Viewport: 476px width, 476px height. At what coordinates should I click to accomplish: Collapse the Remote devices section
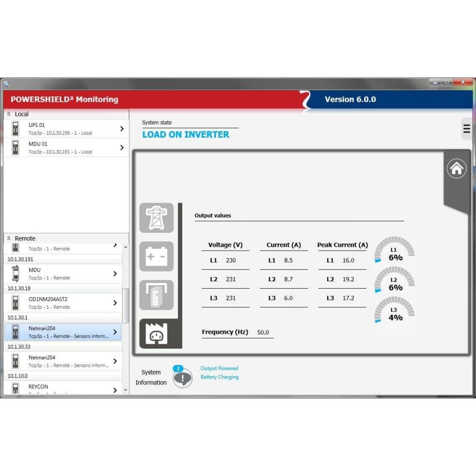tap(9, 238)
